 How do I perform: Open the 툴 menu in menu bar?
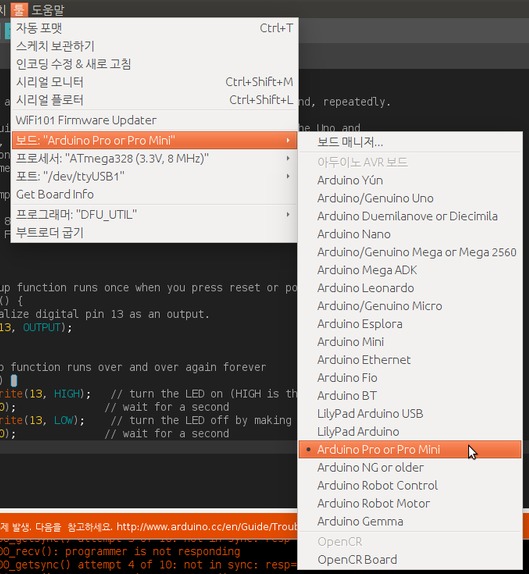(x=19, y=9)
